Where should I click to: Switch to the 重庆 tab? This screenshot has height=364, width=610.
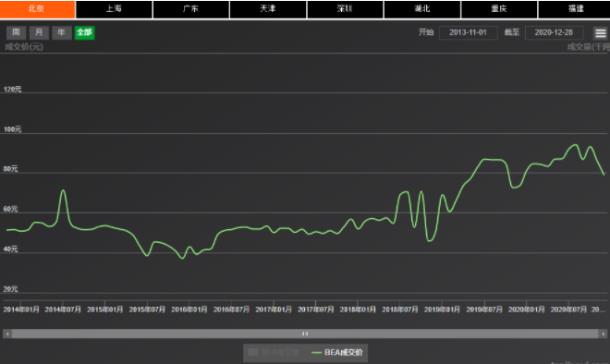pos(499,9)
